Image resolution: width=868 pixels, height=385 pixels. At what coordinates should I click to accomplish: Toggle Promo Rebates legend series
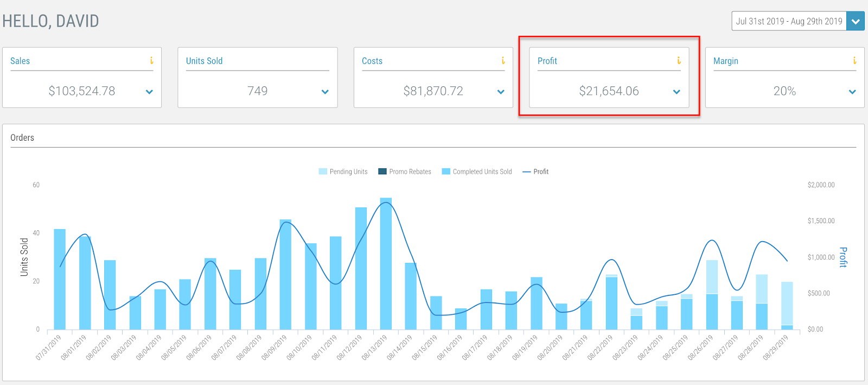pos(405,172)
